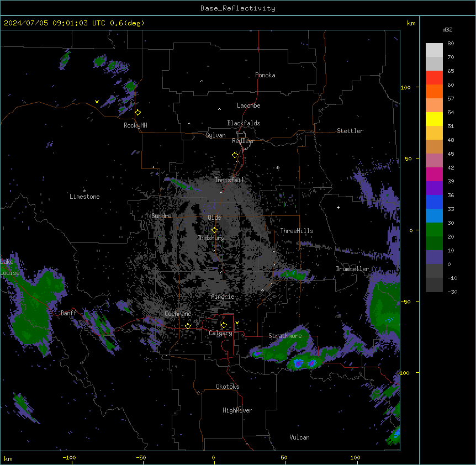Click the green echo east of Airdrie
This screenshot has height=465, width=476.
point(292,274)
